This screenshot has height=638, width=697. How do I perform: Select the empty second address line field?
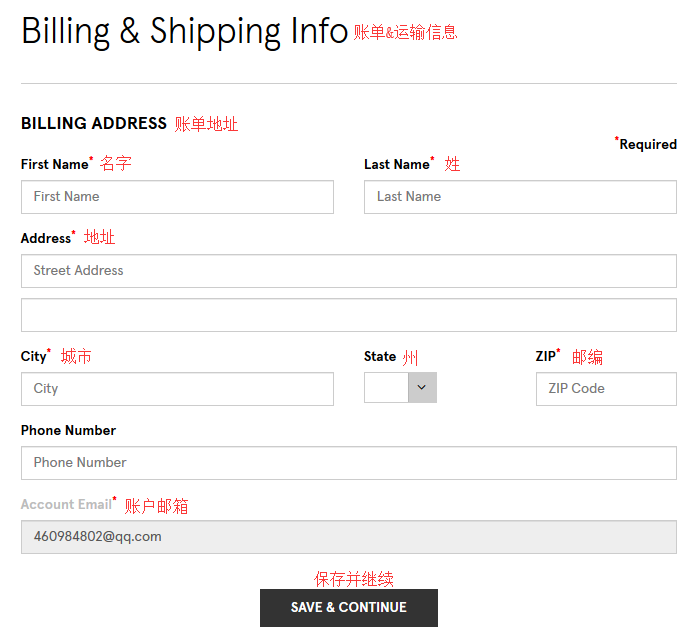(x=348, y=315)
